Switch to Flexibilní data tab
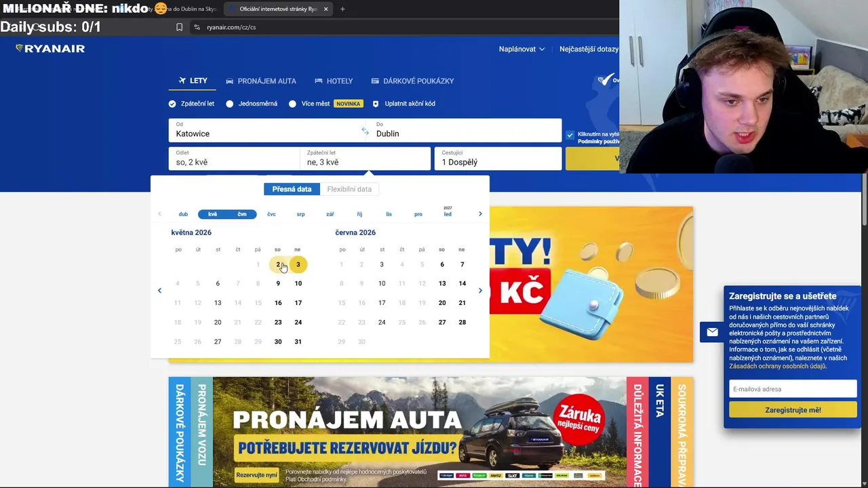The image size is (868, 488). 349,189
